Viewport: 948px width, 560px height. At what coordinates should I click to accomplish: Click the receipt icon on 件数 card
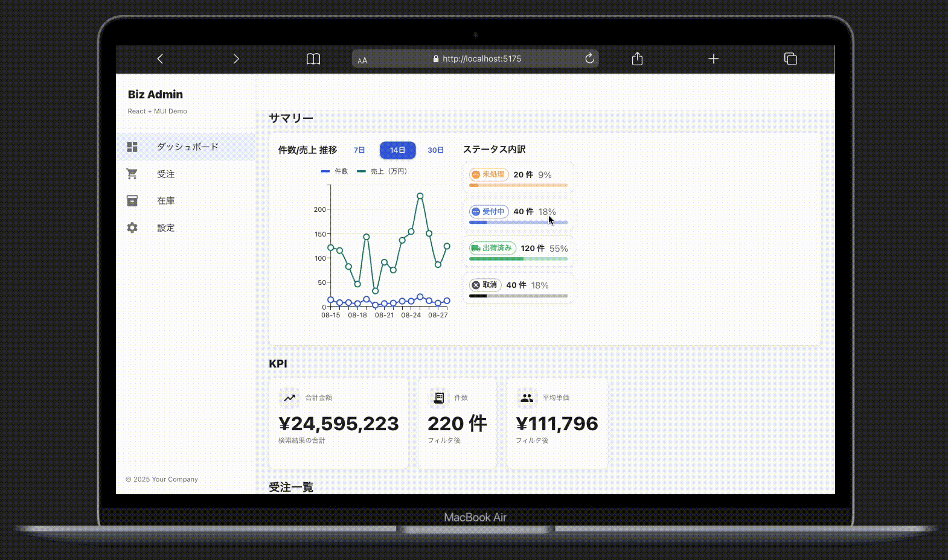439,398
